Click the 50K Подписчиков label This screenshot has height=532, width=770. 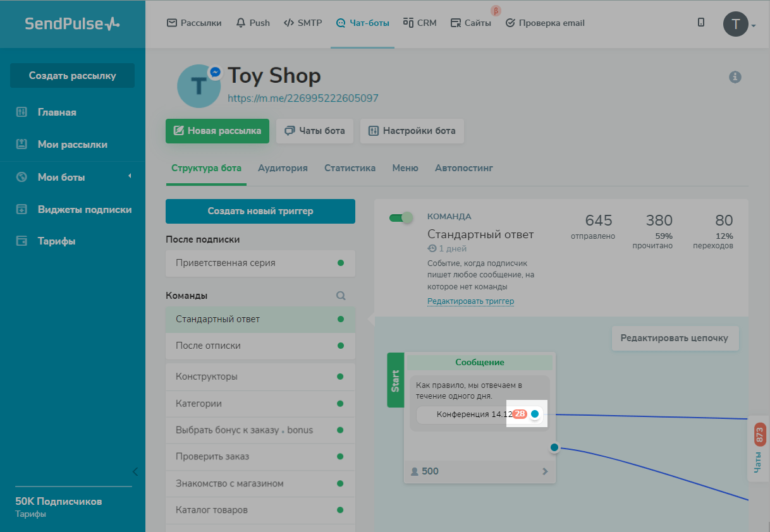59,502
